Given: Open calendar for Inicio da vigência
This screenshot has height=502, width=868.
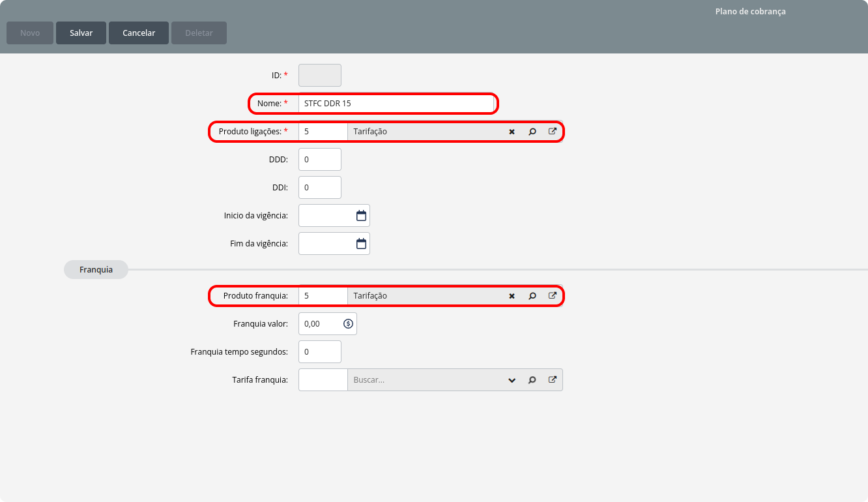Looking at the screenshot, I should pos(361,216).
